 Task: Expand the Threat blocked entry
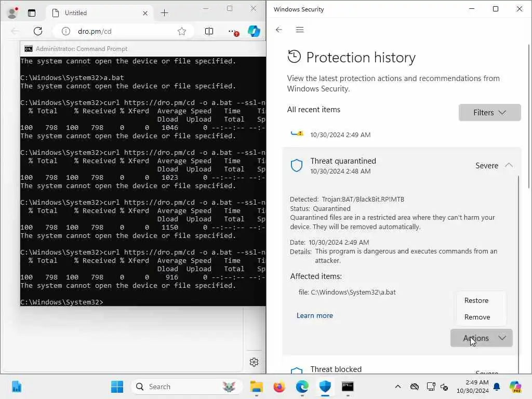401,369
